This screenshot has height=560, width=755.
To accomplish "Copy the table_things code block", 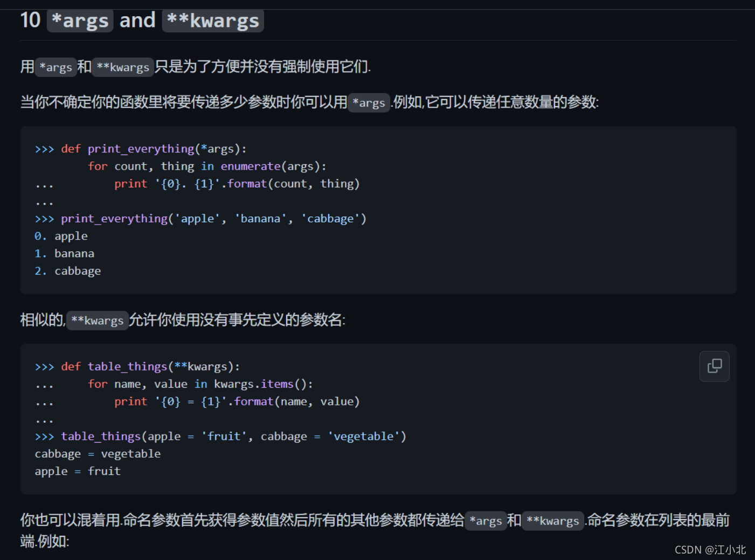I will pyautogui.click(x=714, y=366).
